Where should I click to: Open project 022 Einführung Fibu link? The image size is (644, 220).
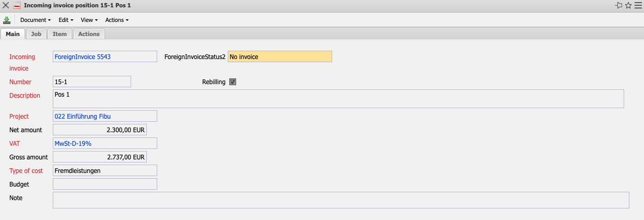[83, 116]
